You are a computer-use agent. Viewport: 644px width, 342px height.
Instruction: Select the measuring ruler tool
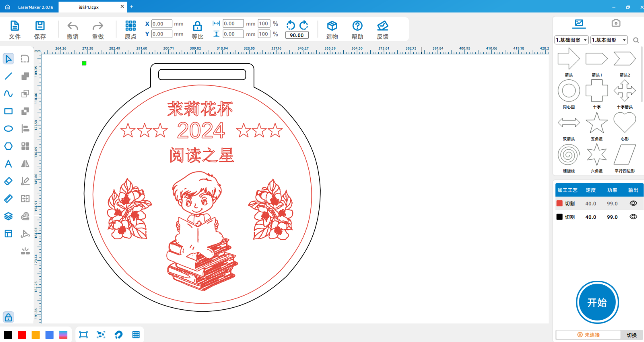point(8,199)
